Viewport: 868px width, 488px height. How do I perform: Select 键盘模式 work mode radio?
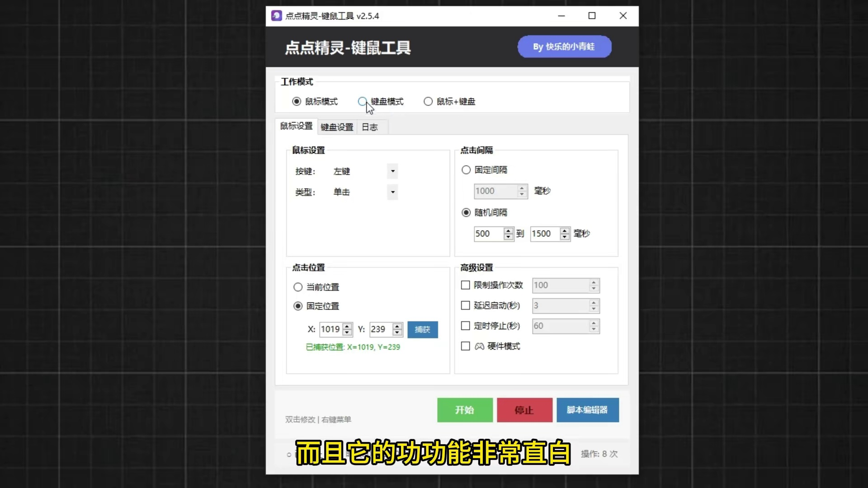pyautogui.click(x=363, y=102)
